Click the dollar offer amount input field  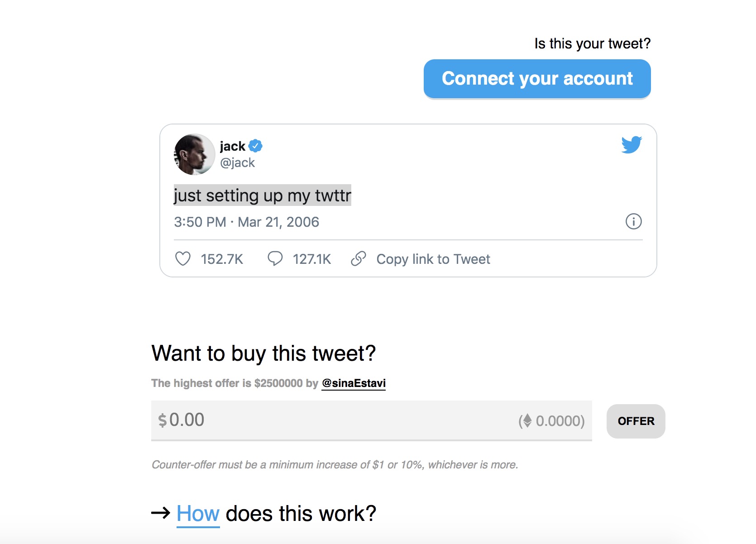point(335,420)
